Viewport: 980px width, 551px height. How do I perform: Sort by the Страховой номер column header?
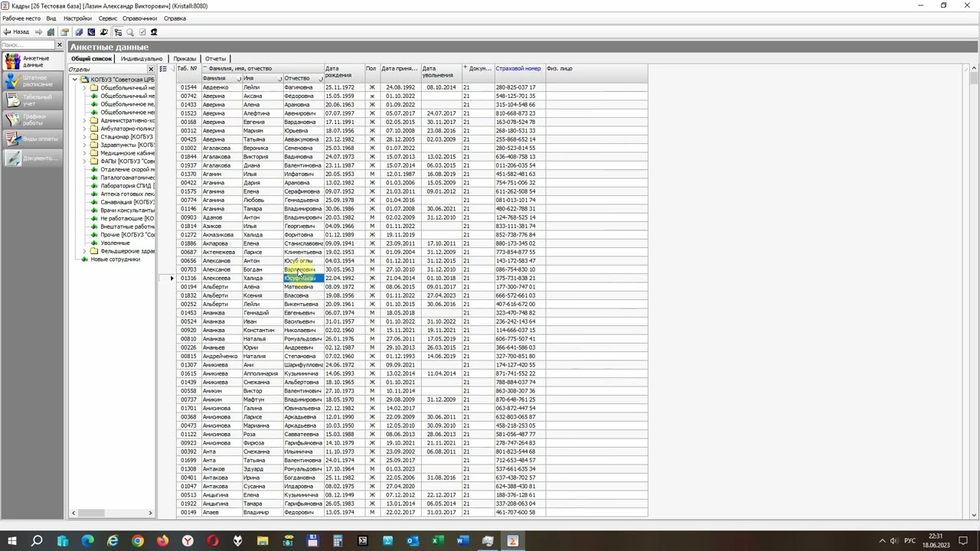[x=518, y=69]
